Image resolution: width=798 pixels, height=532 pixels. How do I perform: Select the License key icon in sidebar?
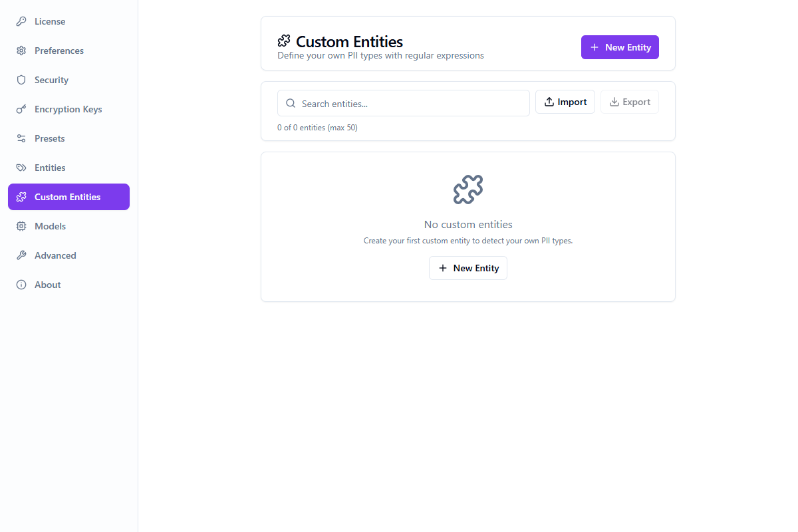tap(20, 21)
